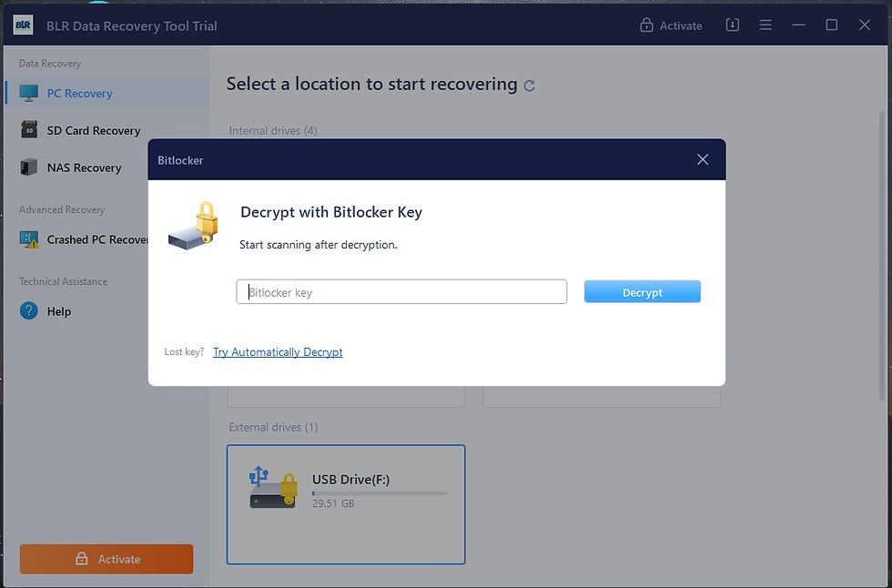Click the External drives (1) heading
Image resolution: width=892 pixels, height=588 pixels.
click(274, 427)
